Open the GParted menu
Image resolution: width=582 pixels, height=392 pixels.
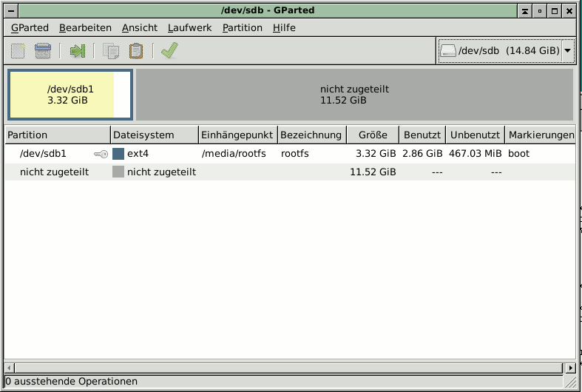coord(30,27)
